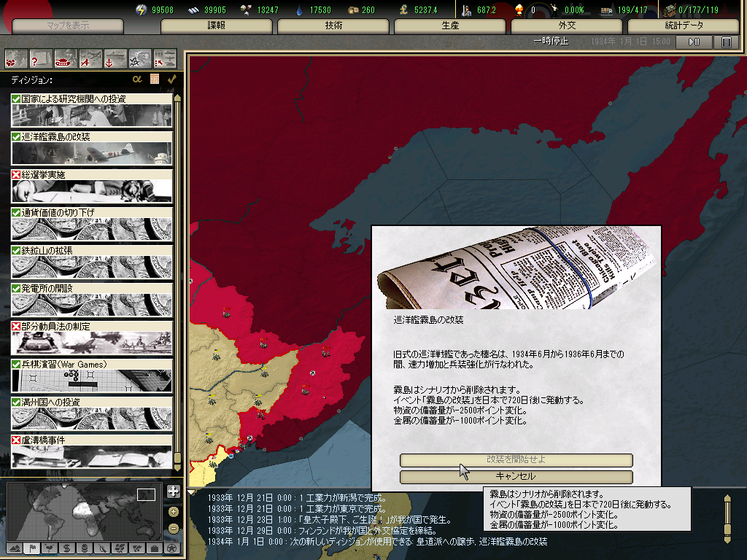Show air units via the airplane icon
This screenshot has height=560, width=747.
point(90,59)
